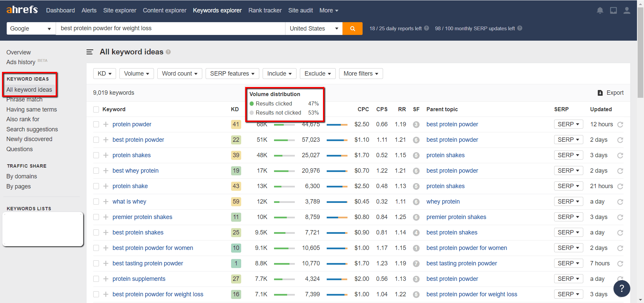Click the Export download icon
The width and height of the screenshot is (644, 303).
[x=600, y=93]
